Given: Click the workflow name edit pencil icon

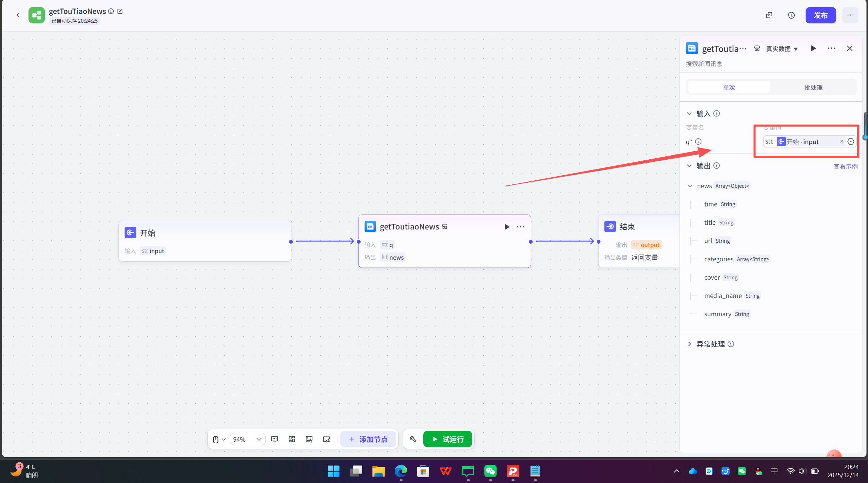Looking at the screenshot, I should click(x=120, y=11).
